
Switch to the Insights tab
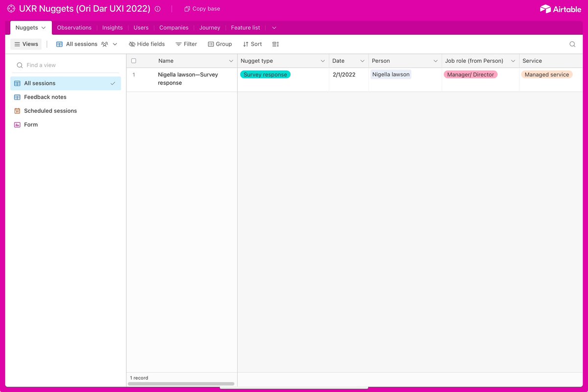coord(112,28)
